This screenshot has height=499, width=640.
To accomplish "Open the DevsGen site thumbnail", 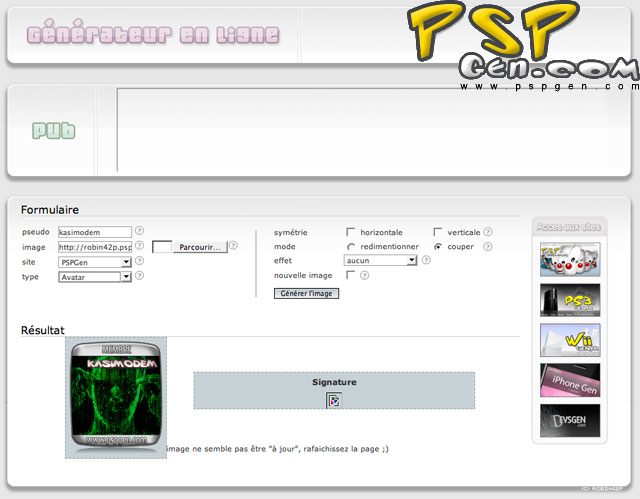I will [570, 421].
